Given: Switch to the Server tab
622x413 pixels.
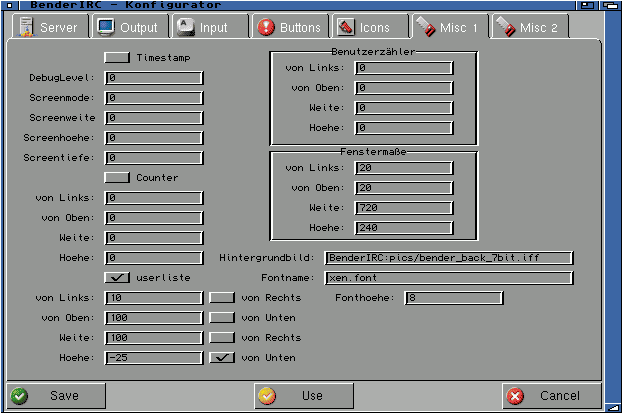Looking at the screenshot, I should coord(49,27).
